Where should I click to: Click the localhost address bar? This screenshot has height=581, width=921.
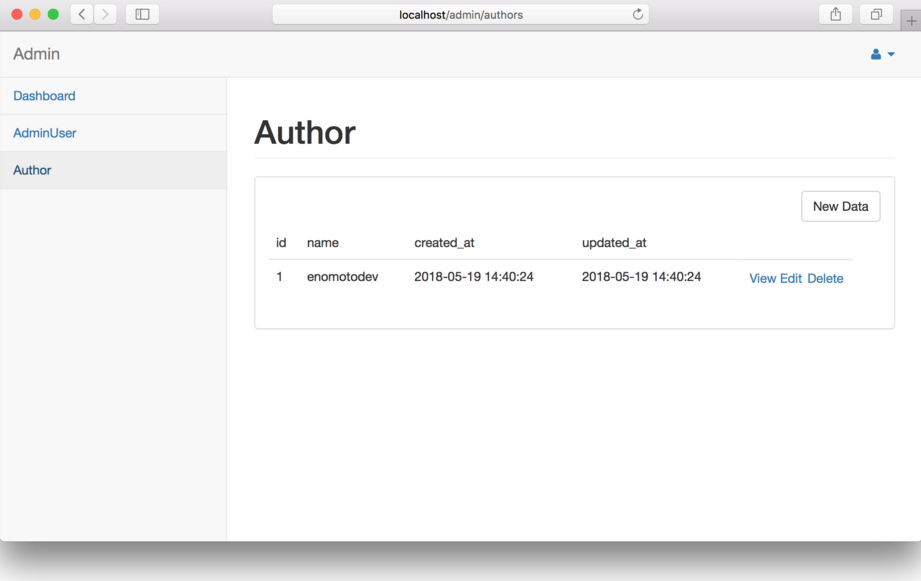tap(460, 14)
